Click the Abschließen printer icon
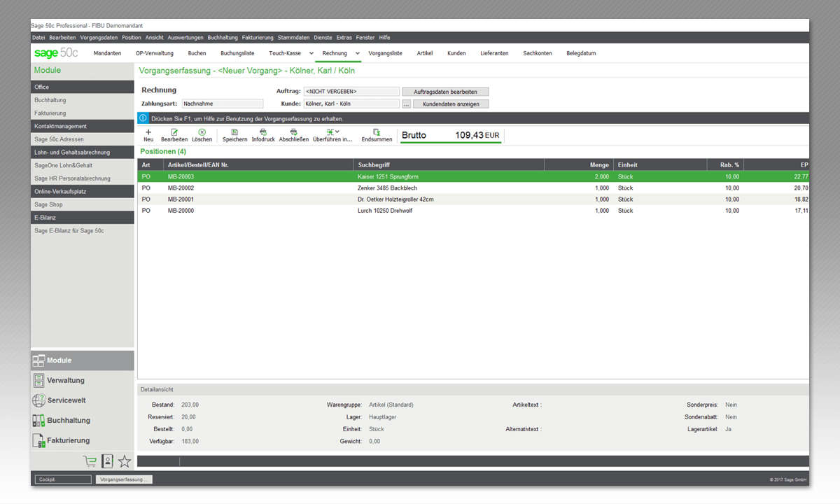Image resolution: width=840 pixels, height=504 pixels. (x=294, y=132)
